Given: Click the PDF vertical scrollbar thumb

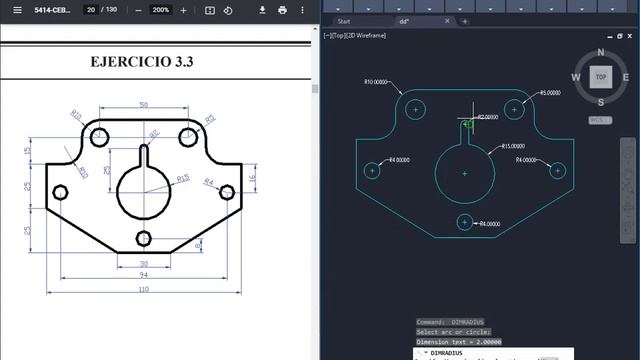Looking at the screenshot, I should tap(315, 89).
